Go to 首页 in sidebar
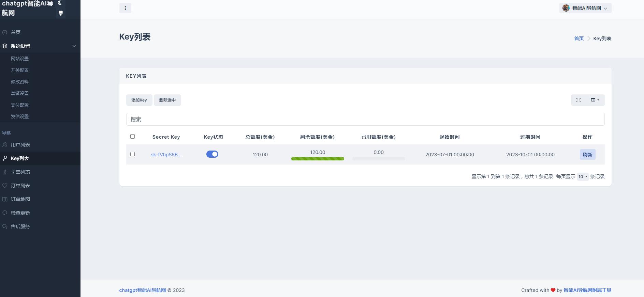Screen dimensions: 644x297 40,32
